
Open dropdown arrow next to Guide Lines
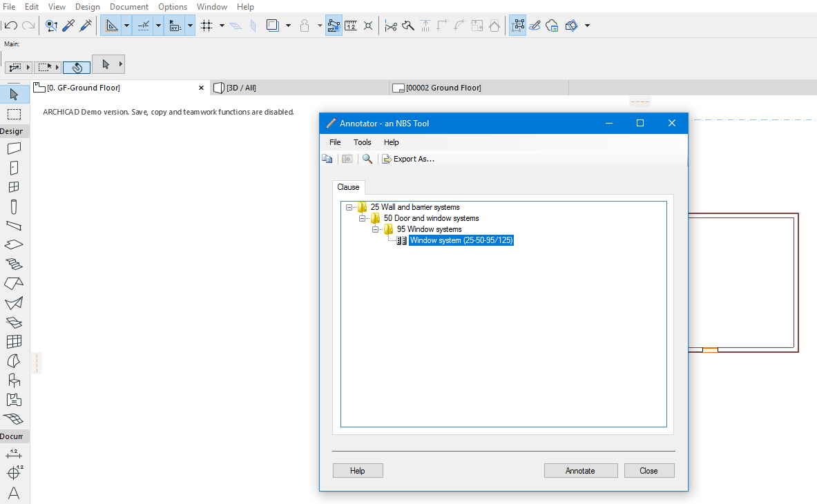[126, 26]
